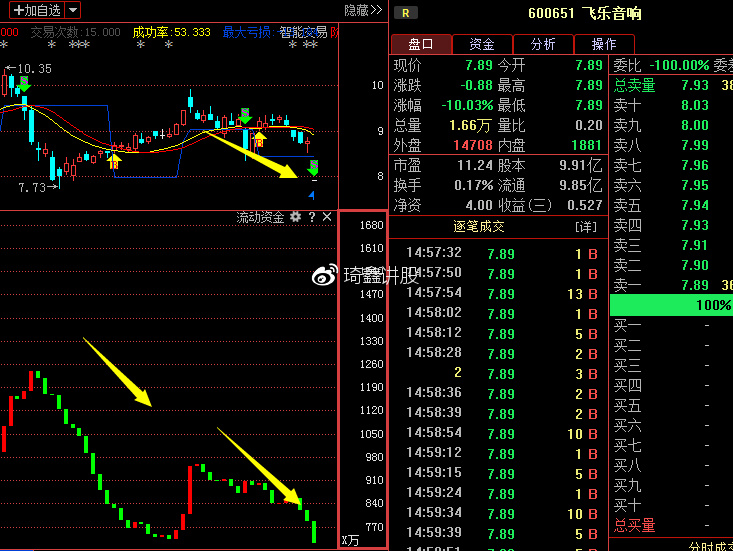Click the 买一 bid row
Image resolution: width=733 pixels, height=551 pixels.
671,325
